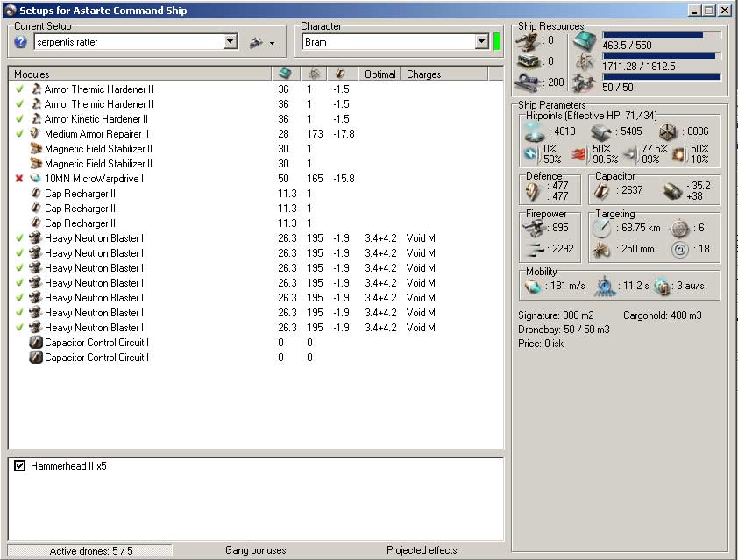
Task: Click the structure hitpoints icon
Action: [667, 131]
